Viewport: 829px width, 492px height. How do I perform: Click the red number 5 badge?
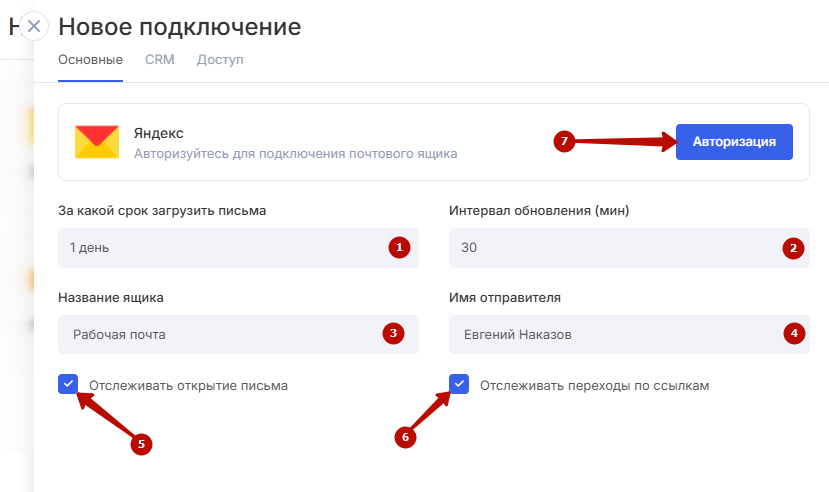142,444
